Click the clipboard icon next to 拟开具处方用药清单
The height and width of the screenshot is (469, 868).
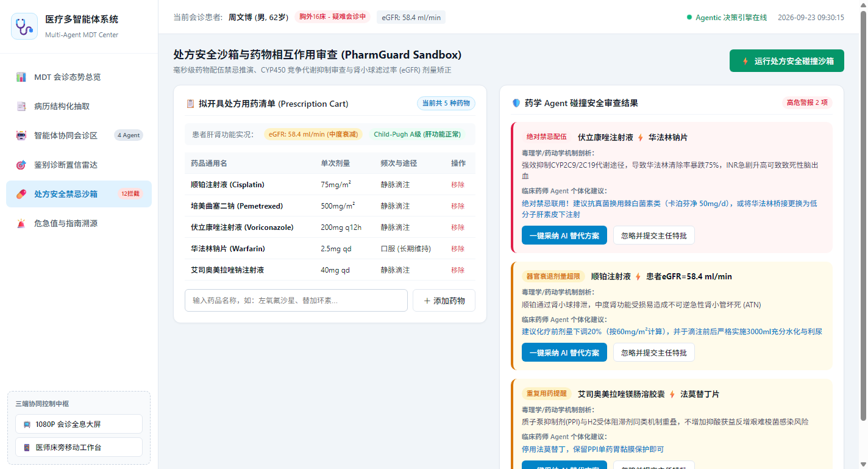pyautogui.click(x=190, y=104)
